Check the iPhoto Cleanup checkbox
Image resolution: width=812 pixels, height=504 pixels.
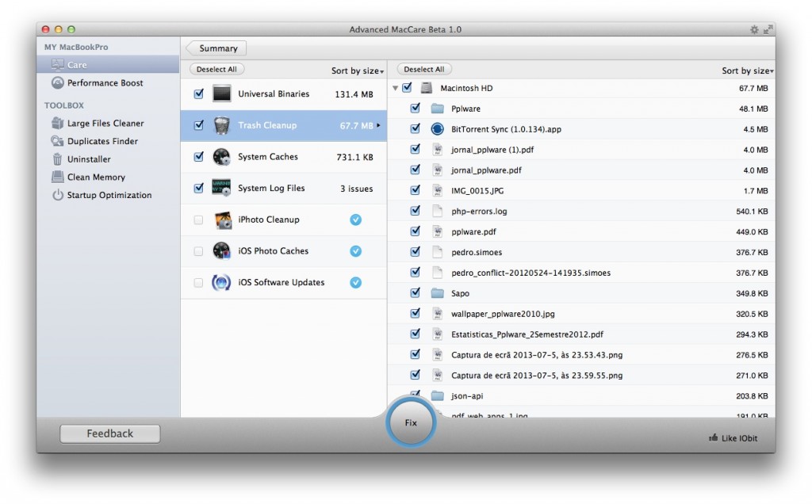[x=198, y=220]
